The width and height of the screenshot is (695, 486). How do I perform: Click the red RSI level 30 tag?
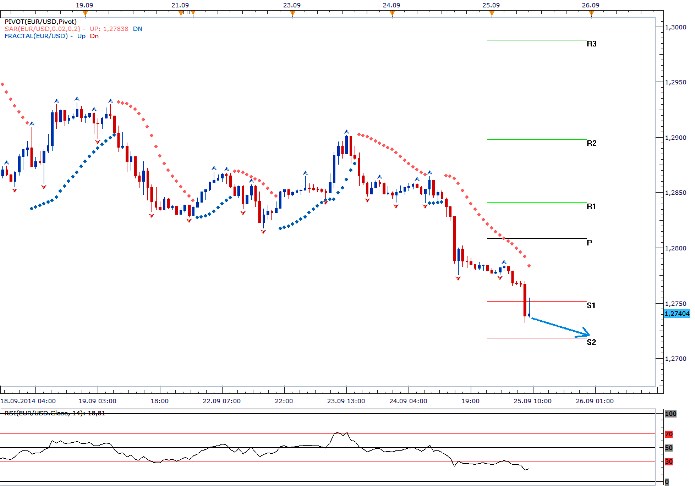point(668,462)
